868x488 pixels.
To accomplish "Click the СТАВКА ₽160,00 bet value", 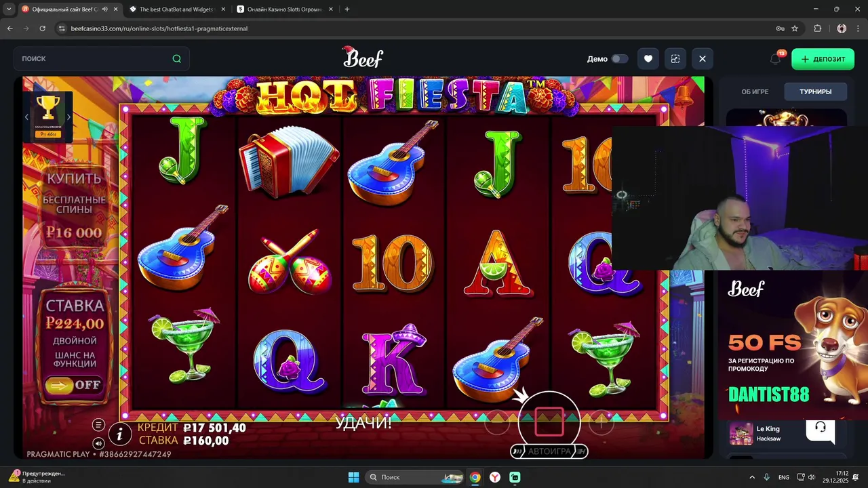I will click(183, 441).
